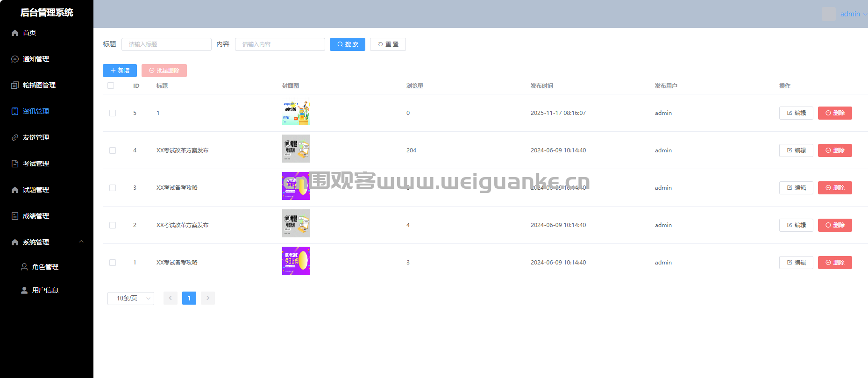This screenshot has height=378, width=868.
Task: Check the checkbox for row ID 5
Action: (x=113, y=113)
